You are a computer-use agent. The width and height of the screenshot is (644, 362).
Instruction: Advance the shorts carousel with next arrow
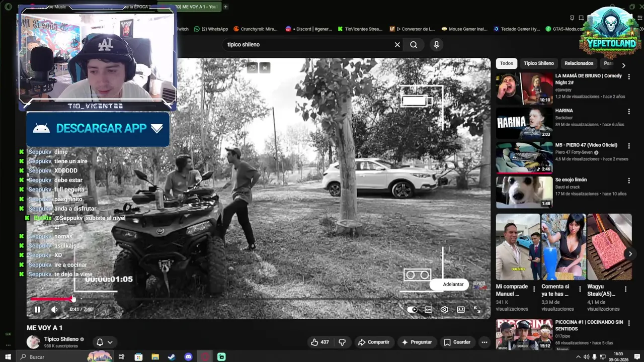630,254
